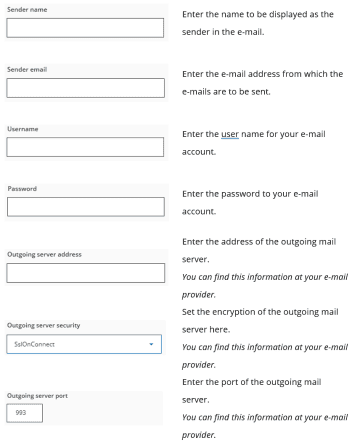
Task: Click the "Outgoing server address" label
Action: tap(44, 254)
